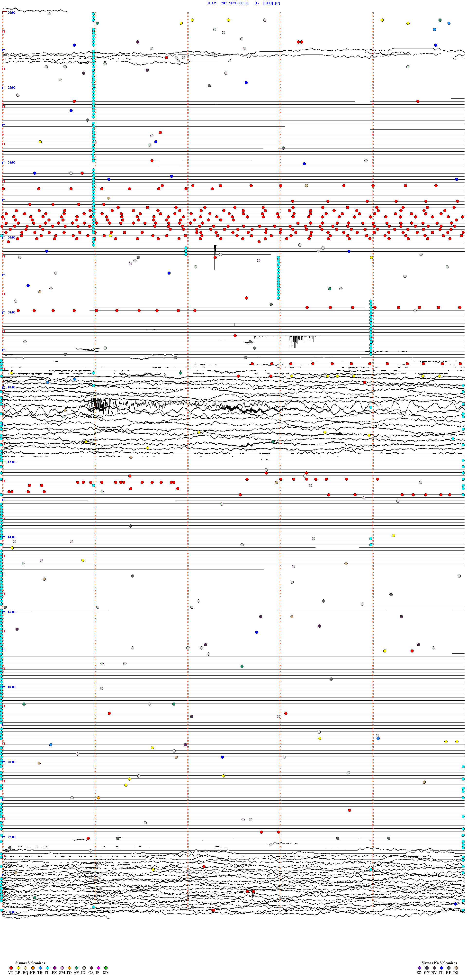This screenshot has width=467, height=980.
Task: Click the DS legend marker
Action: coord(456,968)
